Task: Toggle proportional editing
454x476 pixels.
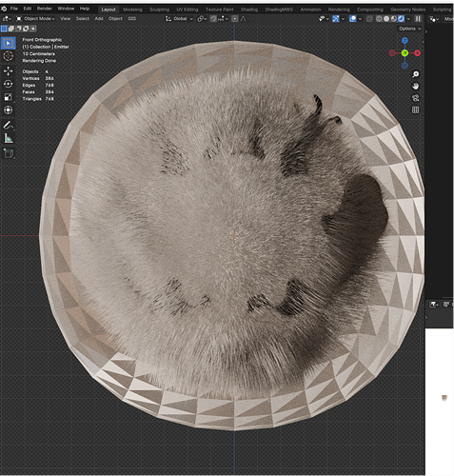Action: click(x=235, y=19)
